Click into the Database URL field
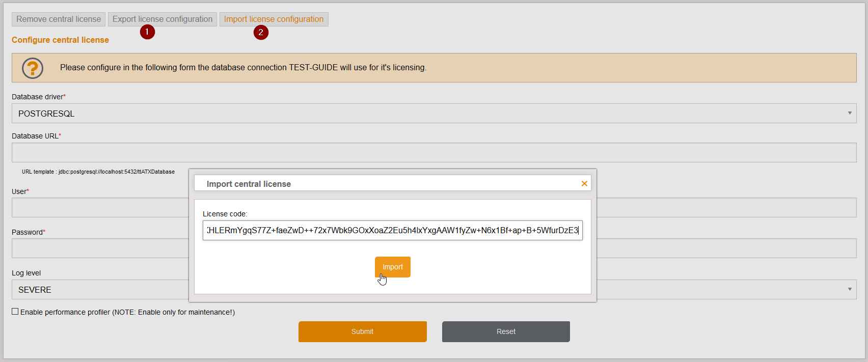The image size is (868, 362). pyautogui.click(x=433, y=153)
